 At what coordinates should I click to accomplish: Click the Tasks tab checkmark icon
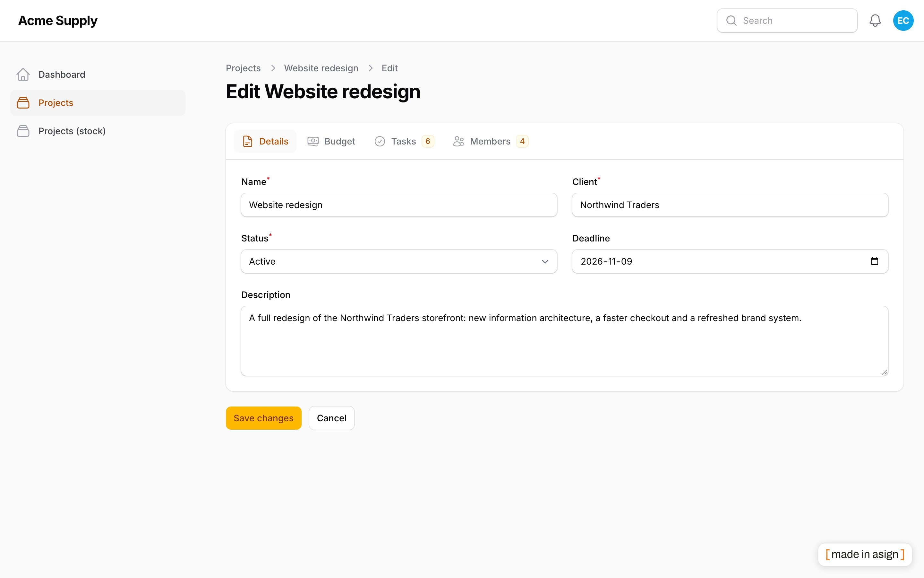click(x=380, y=141)
